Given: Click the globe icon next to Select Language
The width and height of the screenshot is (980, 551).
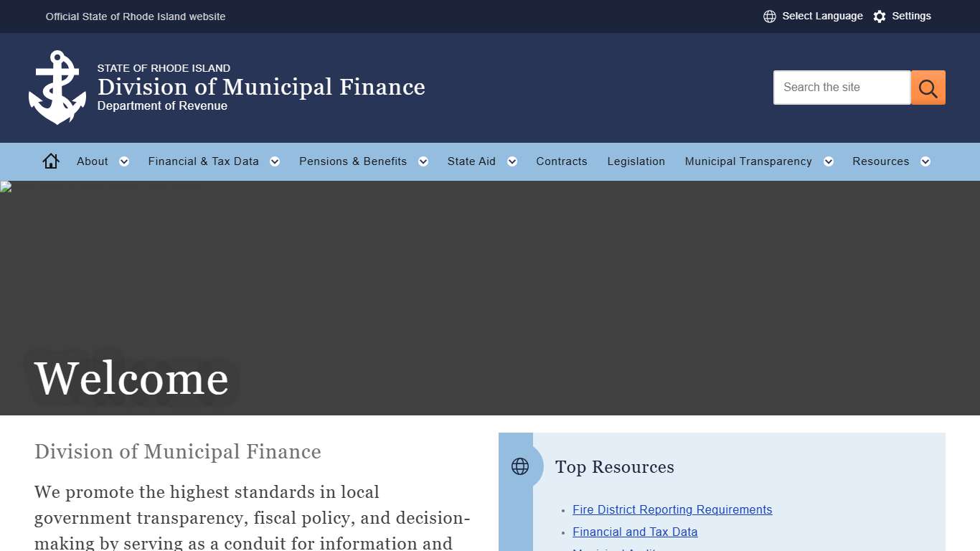Looking at the screenshot, I should pos(769,16).
